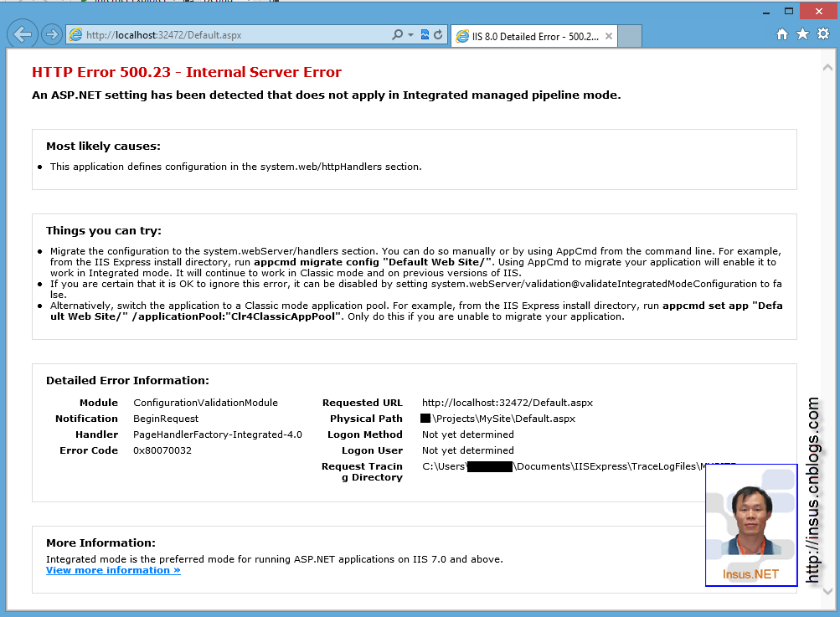The image size is (840, 617).
Task: Click the scrollbar down arrow
Action: 827,591
